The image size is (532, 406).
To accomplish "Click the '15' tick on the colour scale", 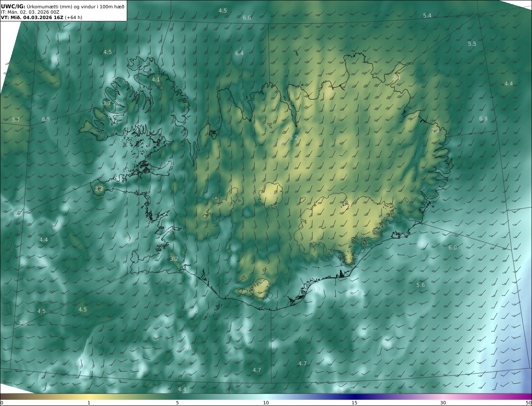I will point(355,403).
